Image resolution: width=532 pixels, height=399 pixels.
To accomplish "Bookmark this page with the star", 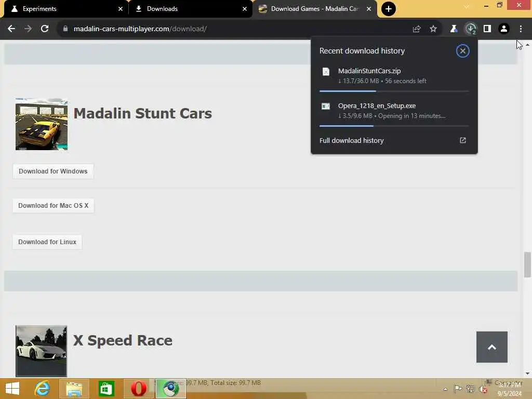I will click(x=433, y=29).
